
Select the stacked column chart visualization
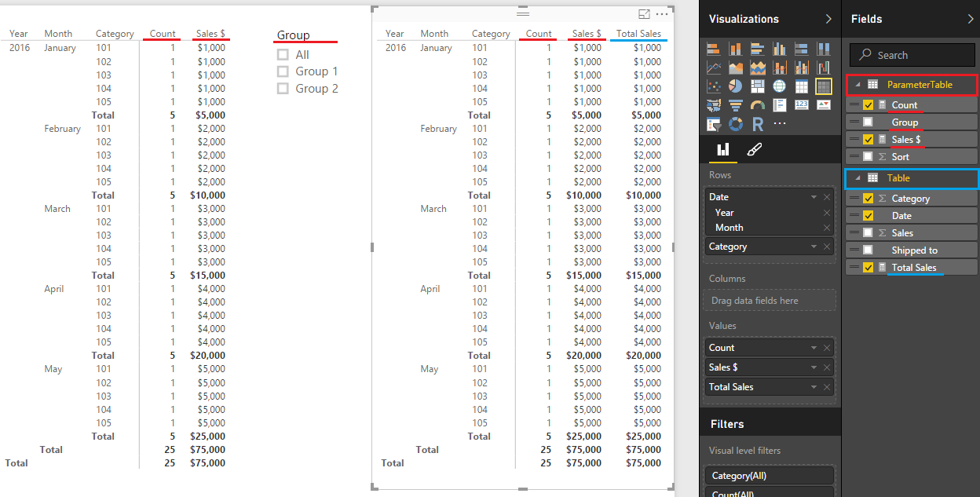[x=736, y=49]
